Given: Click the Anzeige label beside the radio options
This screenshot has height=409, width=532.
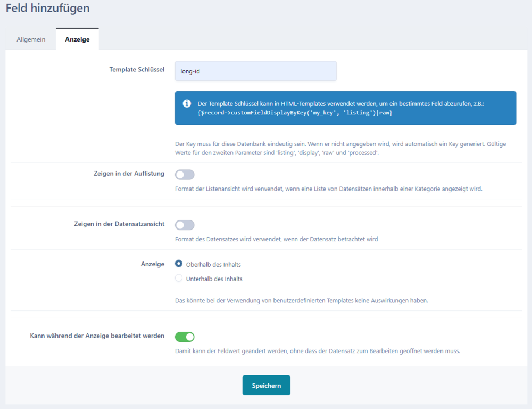Looking at the screenshot, I should coord(152,264).
